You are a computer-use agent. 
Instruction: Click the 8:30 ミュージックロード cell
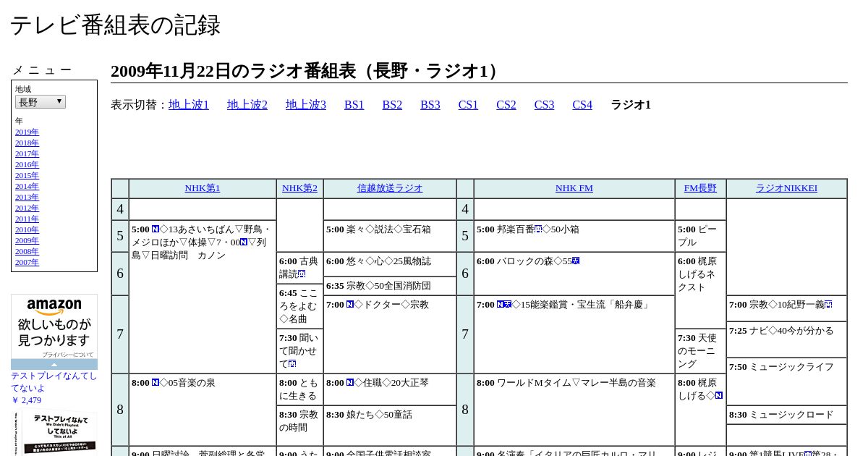click(x=786, y=415)
